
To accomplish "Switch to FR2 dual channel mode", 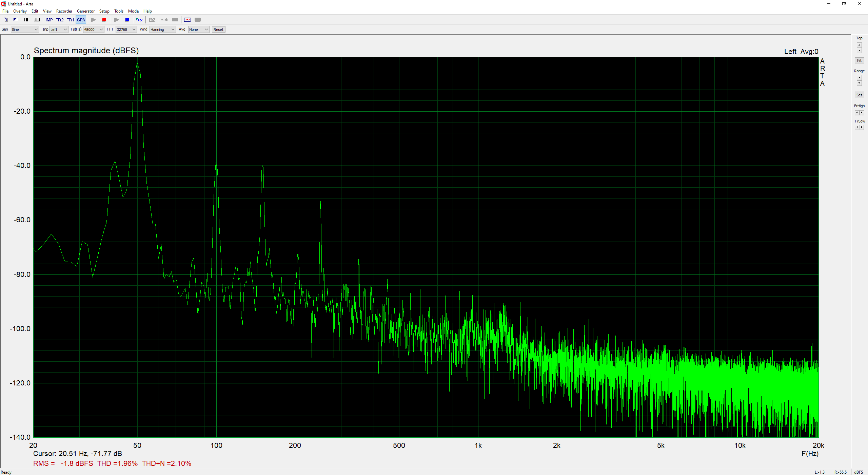I will (x=60, y=20).
